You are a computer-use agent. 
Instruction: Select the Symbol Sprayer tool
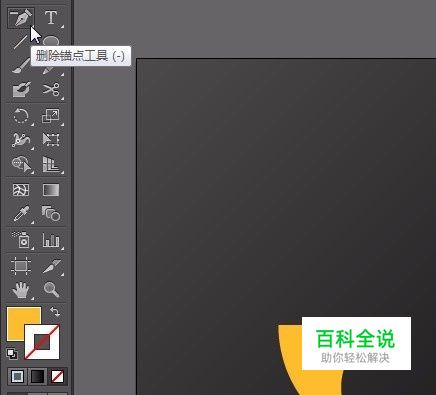pyautogui.click(x=21, y=240)
